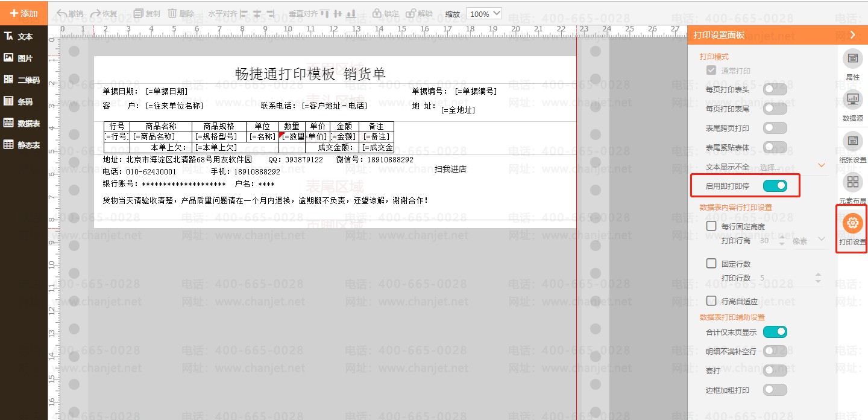This screenshot has height=420, width=868.
Task: Click the 复制 copy icon
Action: 138,13
